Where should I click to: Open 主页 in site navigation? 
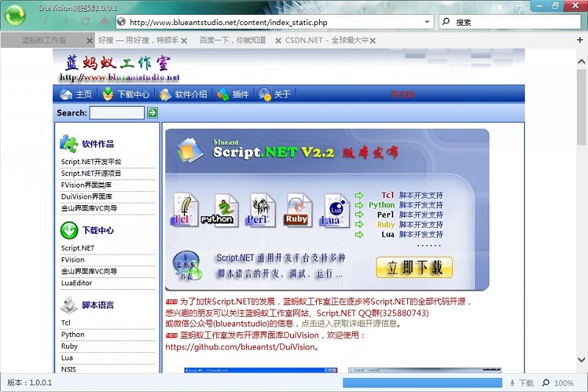76,94
